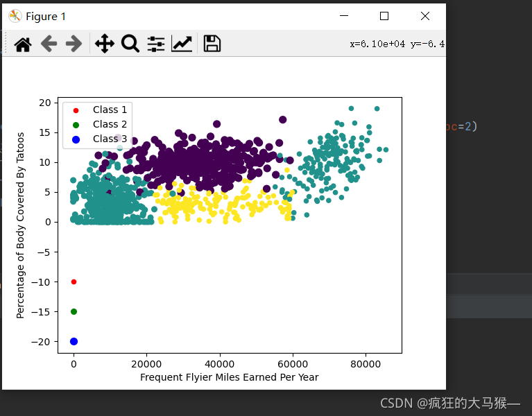Click the y-axis tick label 20

[45, 103]
